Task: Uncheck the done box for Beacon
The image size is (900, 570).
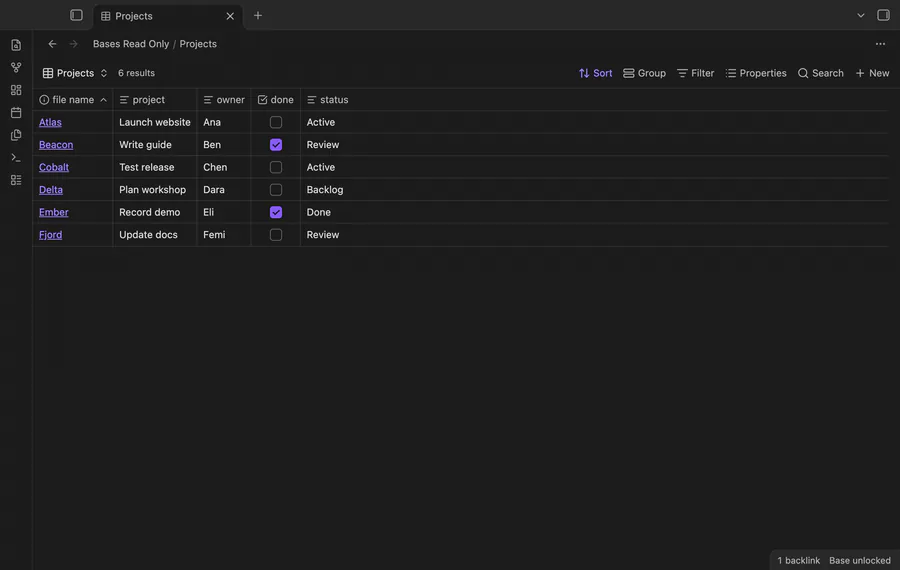Action: point(276,145)
